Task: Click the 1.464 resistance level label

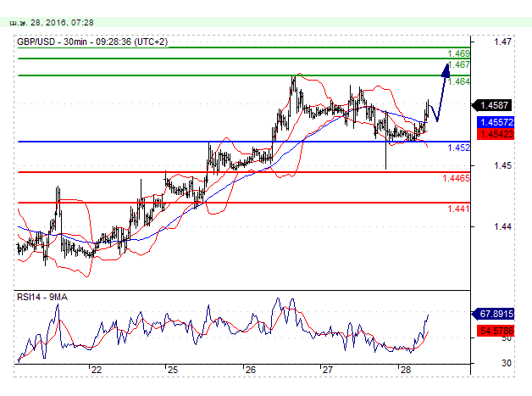Action: click(x=458, y=81)
